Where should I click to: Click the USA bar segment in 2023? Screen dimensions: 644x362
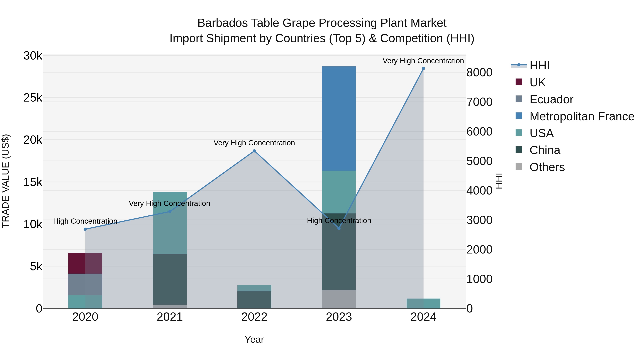pos(339,192)
